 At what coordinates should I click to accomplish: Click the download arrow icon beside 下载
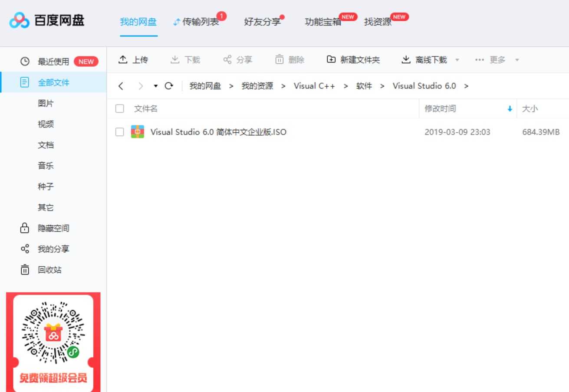pyautogui.click(x=174, y=59)
